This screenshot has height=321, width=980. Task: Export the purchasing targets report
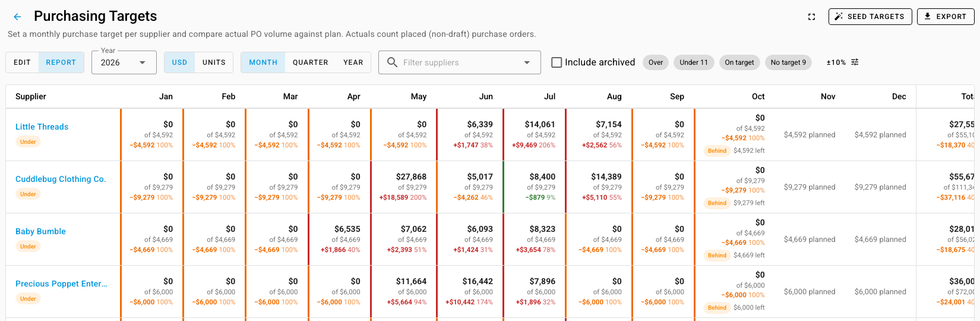[946, 17]
